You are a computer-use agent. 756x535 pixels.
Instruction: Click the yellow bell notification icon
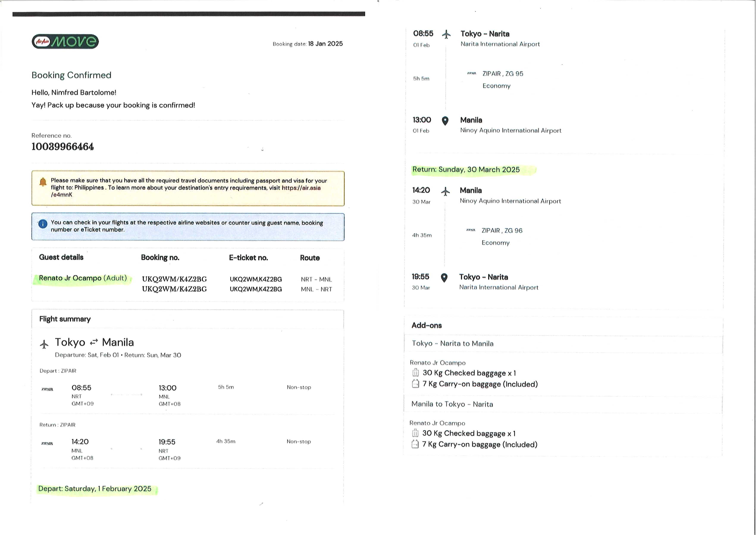[x=43, y=182]
